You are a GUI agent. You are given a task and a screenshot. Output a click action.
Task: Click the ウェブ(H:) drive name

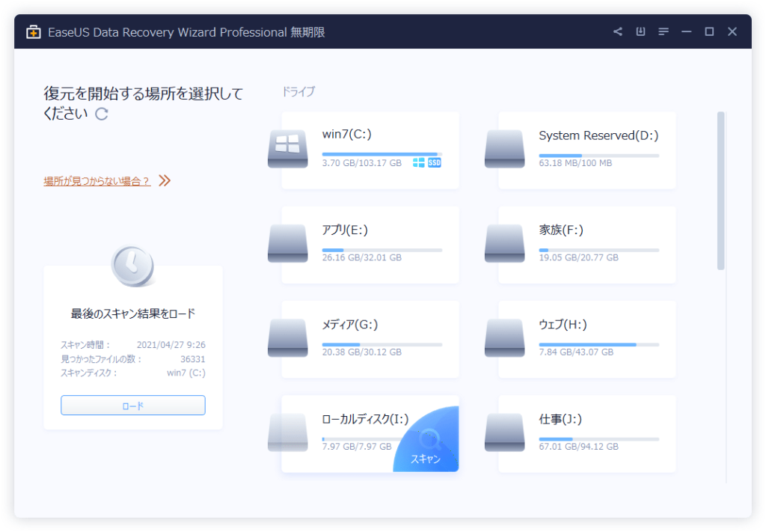[x=563, y=325]
